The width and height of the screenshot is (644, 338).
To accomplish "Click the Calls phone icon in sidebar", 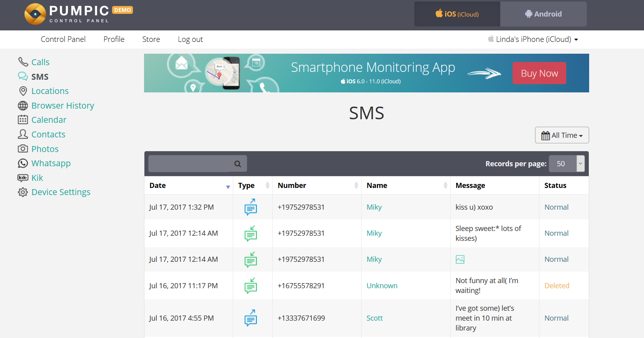I will click(23, 62).
